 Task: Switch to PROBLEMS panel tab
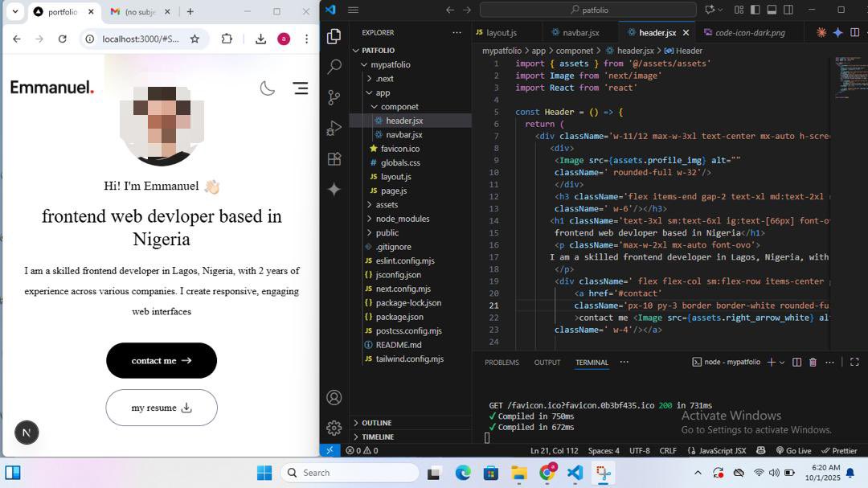point(502,363)
